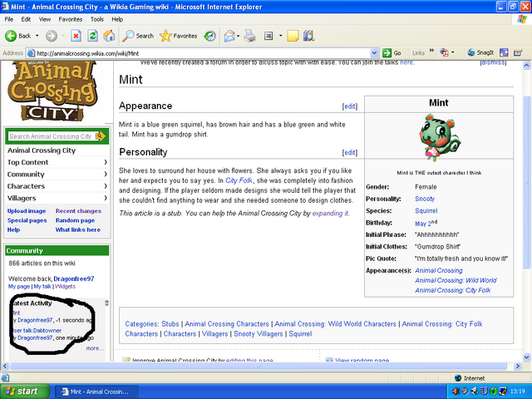Open the Random page sidebar link
The height and width of the screenshot is (399, 532).
[75, 220]
